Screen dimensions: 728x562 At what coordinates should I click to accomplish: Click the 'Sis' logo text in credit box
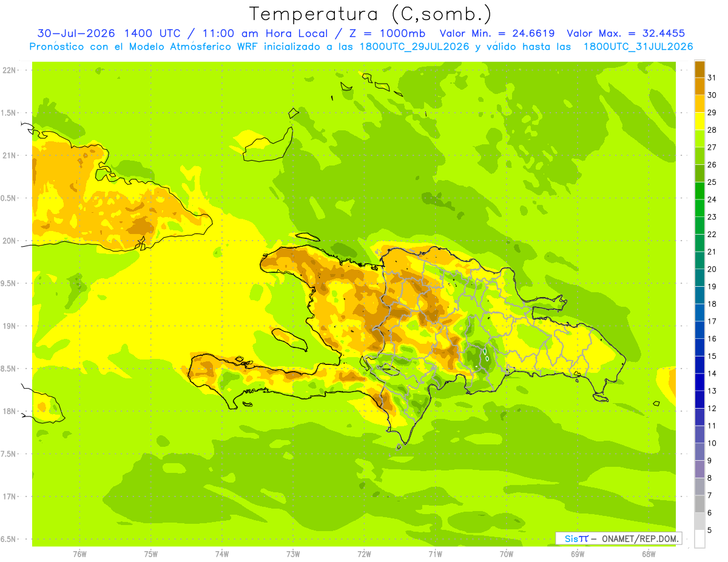pyautogui.click(x=570, y=538)
